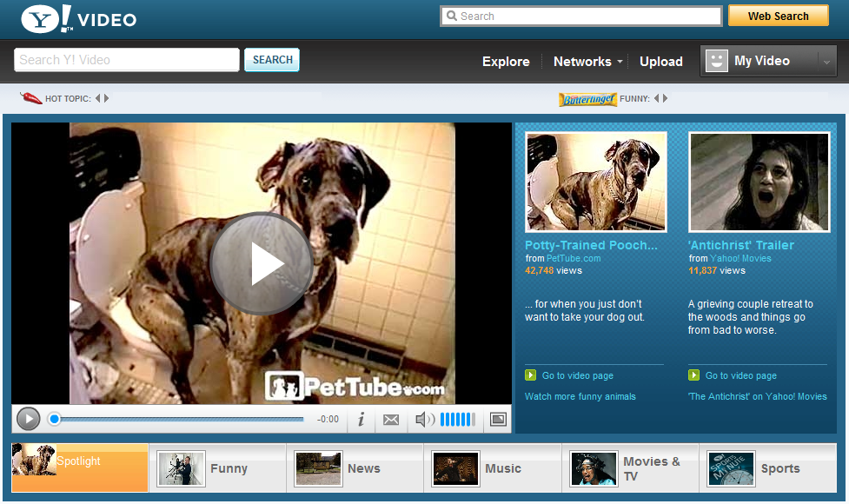Click the magnifying glass in the Yahoo search bar

click(451, 16)
